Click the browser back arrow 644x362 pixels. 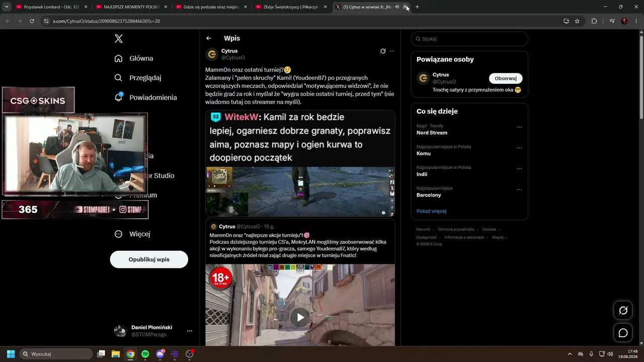point(8,21)
